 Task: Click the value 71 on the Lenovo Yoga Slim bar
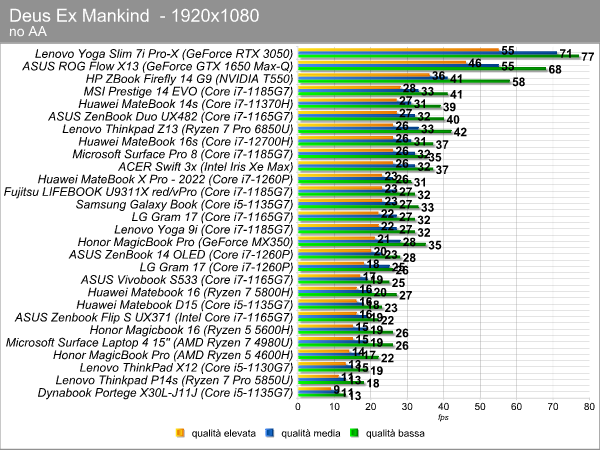coord(566,54)
